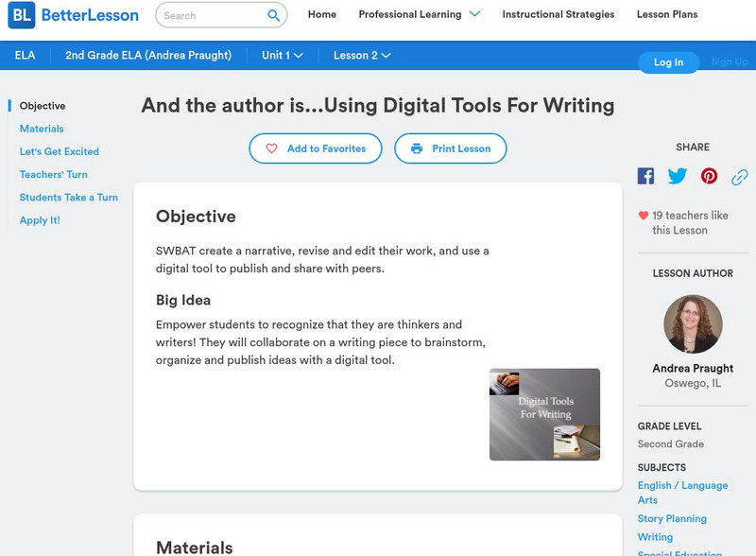Screen dimensions: 756x556
Task: Share lesson on Pinterest
Action: point(709,176)
